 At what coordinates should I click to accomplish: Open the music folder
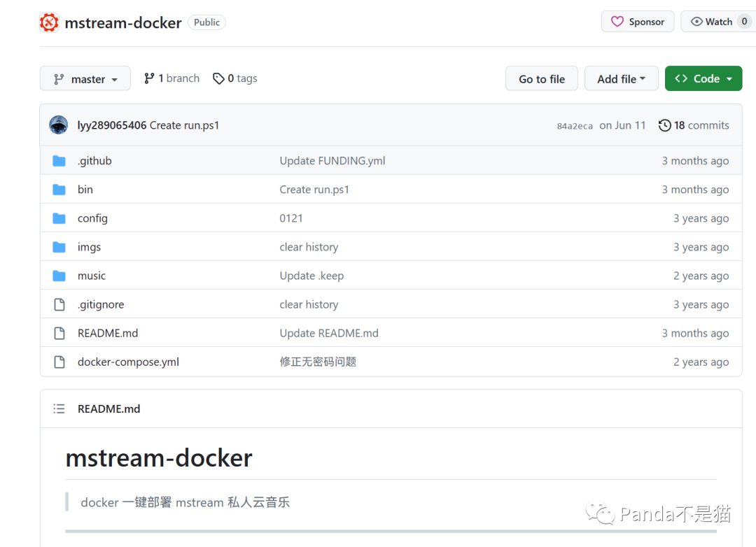[92, 276]
